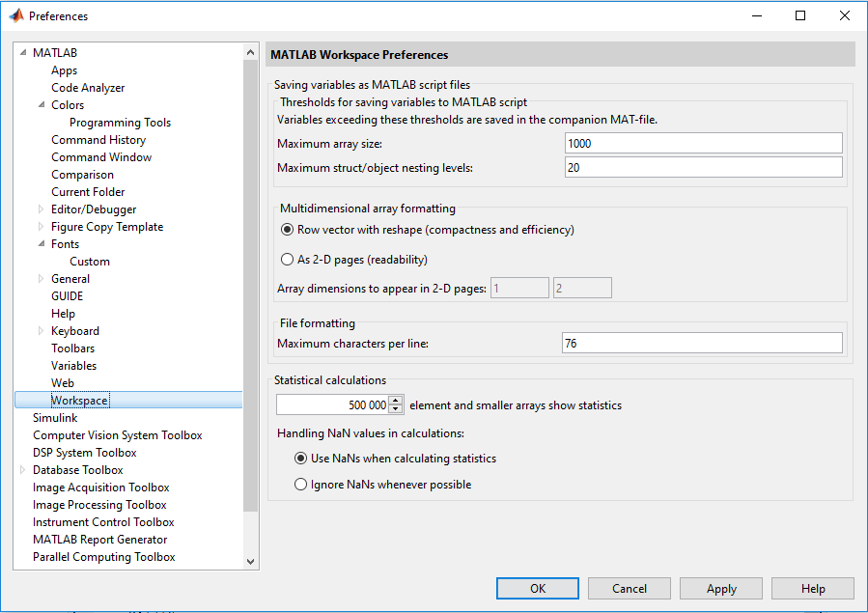Click the MATLAB logo icon in title bar
This screenshot has width=868, height=613.
(16, 15)
